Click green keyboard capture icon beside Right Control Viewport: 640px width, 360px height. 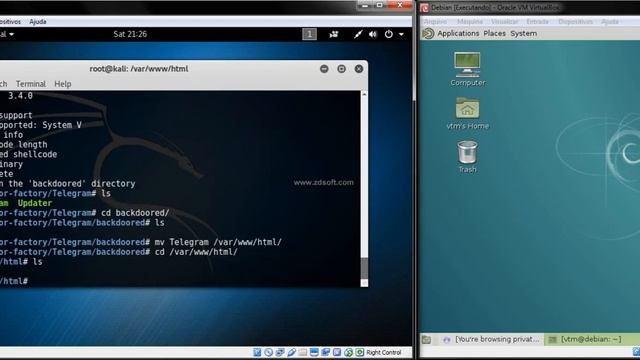point(360,352)
